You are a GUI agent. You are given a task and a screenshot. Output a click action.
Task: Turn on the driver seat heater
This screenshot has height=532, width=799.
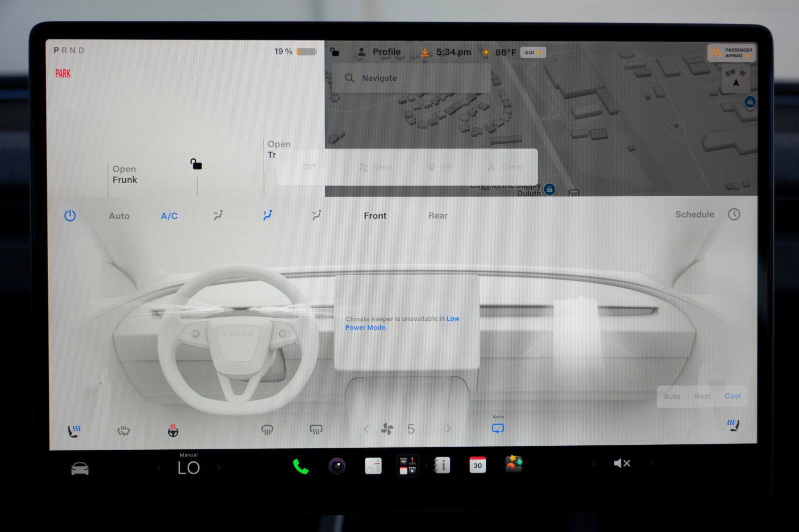click(x=74, y=431)
